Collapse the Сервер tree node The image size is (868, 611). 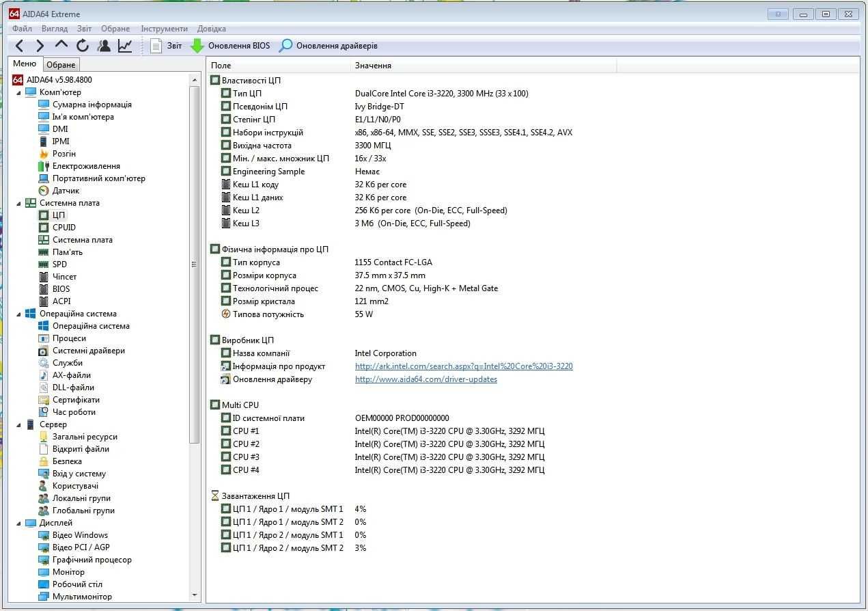19,424
